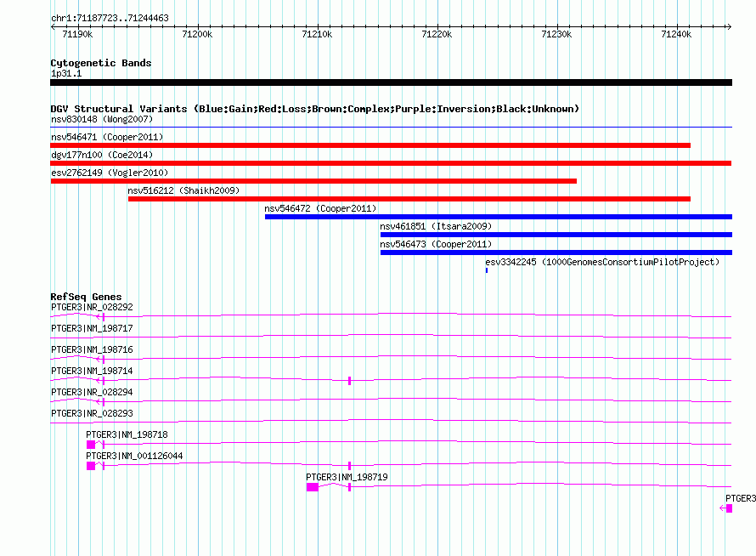Select the nsv546471 (Cooper2011) red loss bar
This screenshot has width=756, height=556.
click(370, 145)
